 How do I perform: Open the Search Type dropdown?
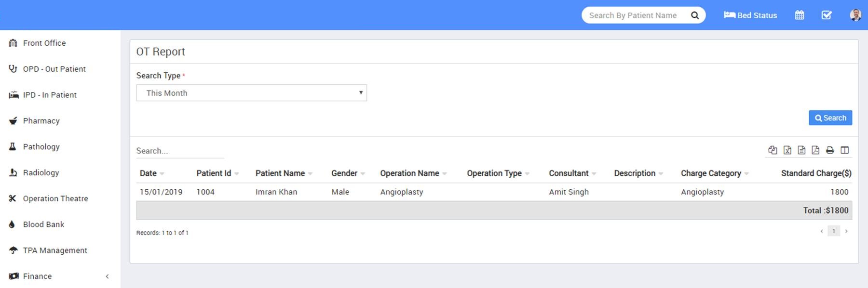click(251, 93)
